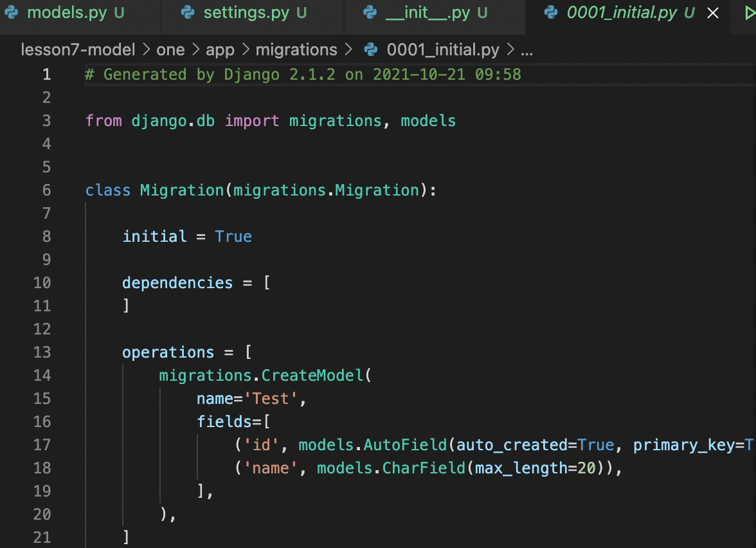This screenshot has height=548, width=756.
Task: Click the 'Test' string on line 15
Action: [271, 399]
